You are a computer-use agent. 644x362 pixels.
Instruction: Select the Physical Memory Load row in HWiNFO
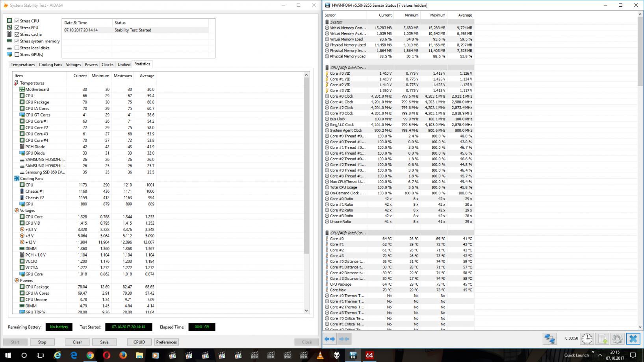click(x=399, y=57)
